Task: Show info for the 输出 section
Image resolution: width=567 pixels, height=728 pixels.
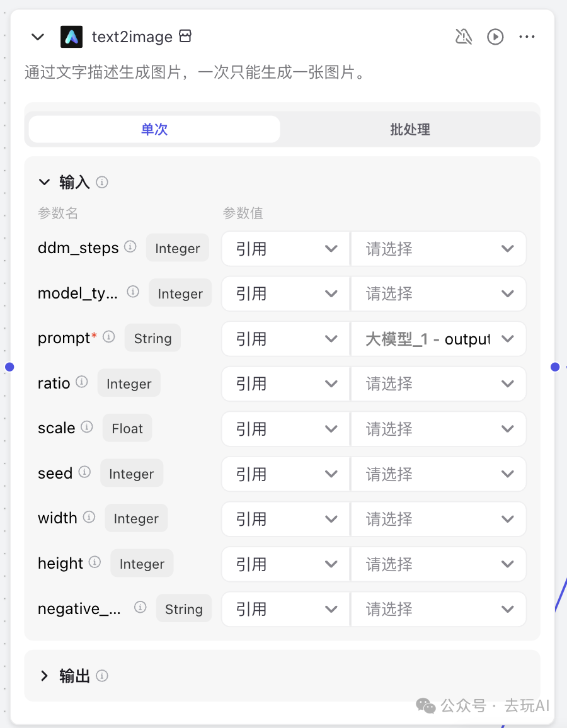Action: (x=102, y=676)
